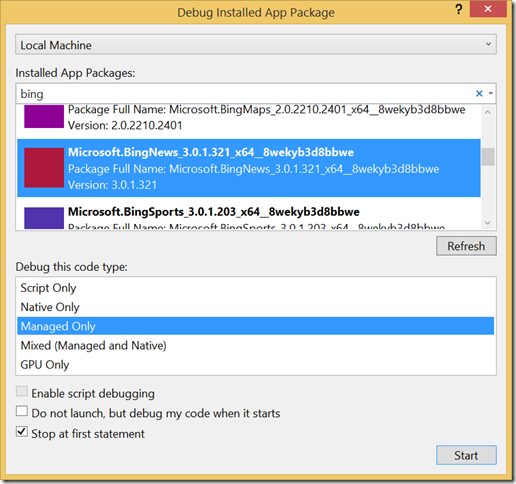
Task: Click the purple BingSports package icon
Action: [44, 218]
